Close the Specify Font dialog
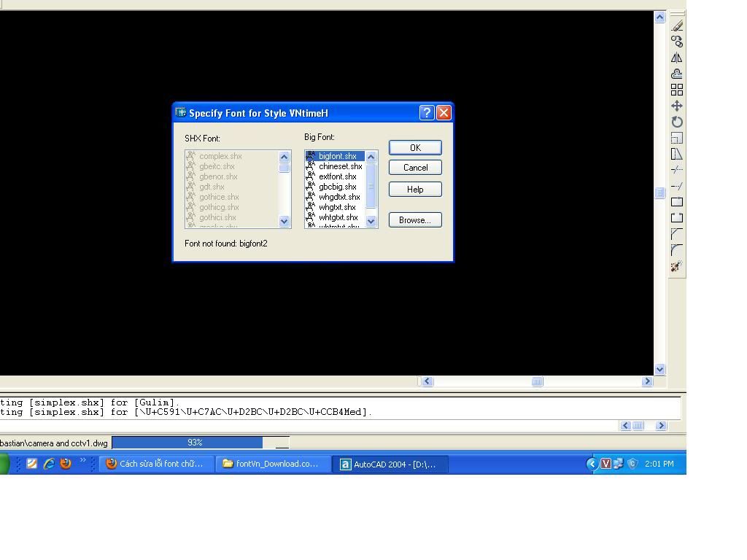 click(x=444, y=113)
